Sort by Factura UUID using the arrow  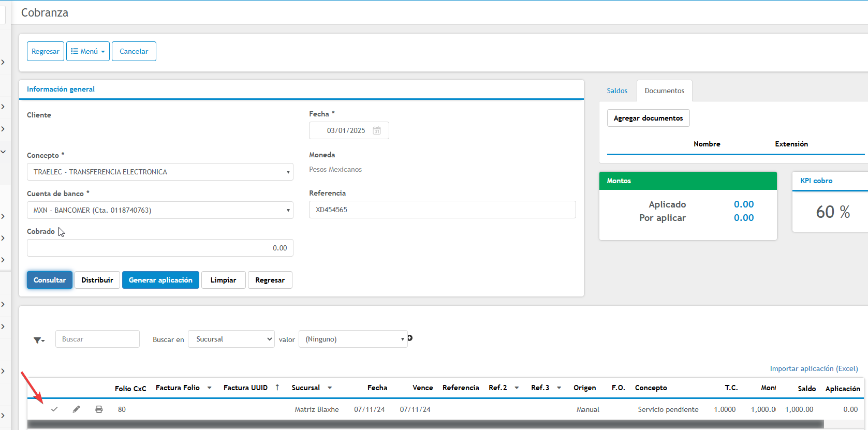coord(277,387)
